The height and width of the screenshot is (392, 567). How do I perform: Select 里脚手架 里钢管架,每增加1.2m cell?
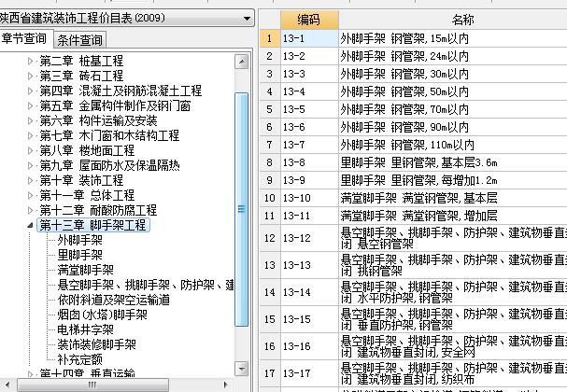tap(453, 180)
